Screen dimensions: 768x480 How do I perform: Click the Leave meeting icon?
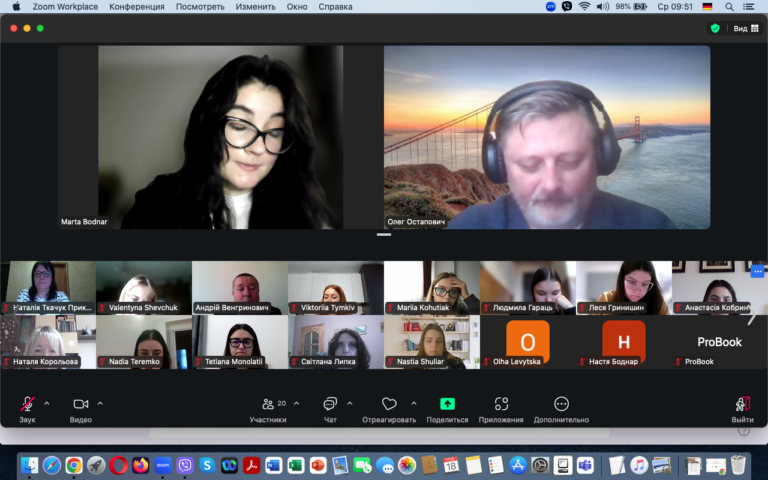(x=743, y=404)
